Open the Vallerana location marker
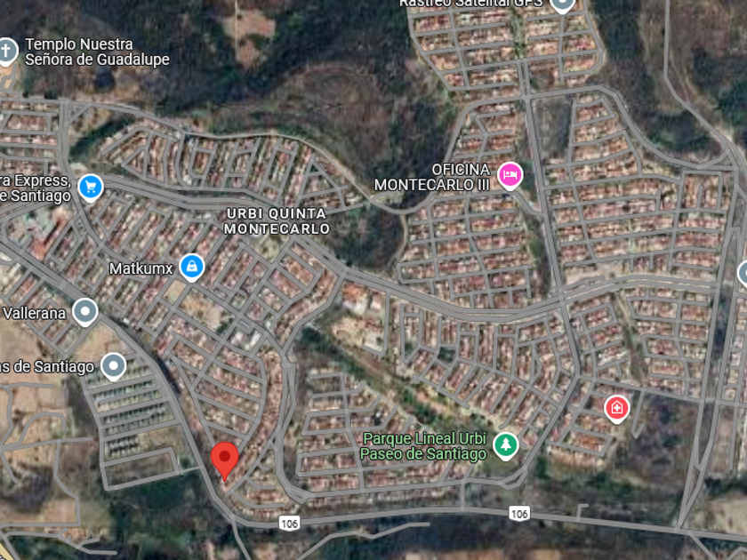Image resolution: width=747 pixels, height=560 pixels. 85,312
